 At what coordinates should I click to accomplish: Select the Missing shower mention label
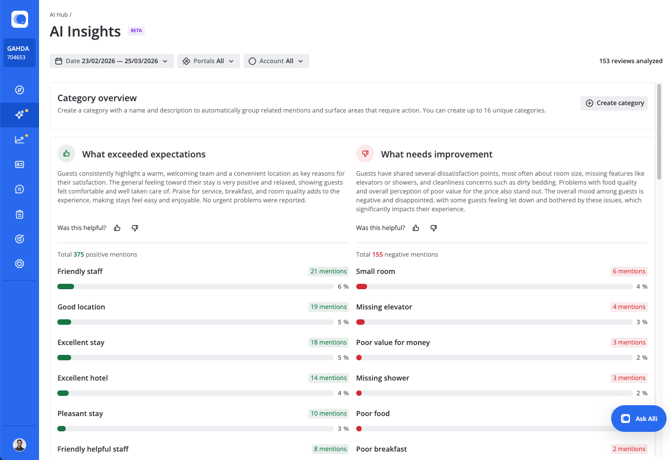coord(382,378)
